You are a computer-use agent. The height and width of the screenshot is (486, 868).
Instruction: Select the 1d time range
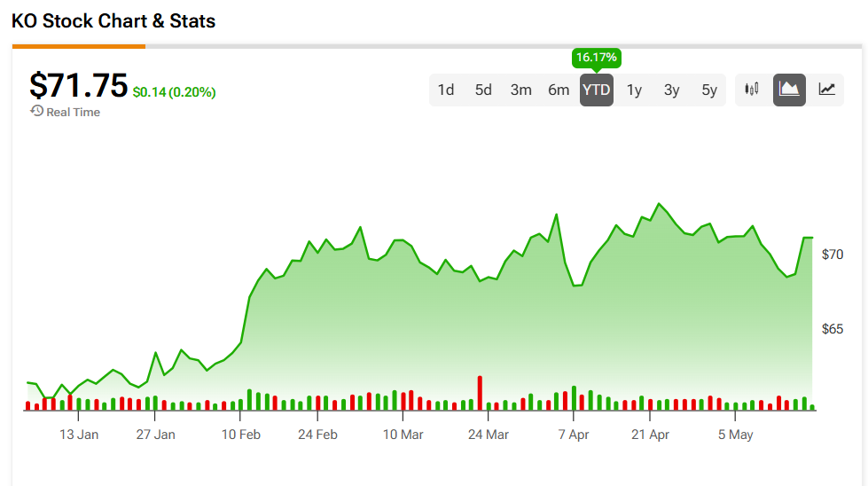(446, 90)
